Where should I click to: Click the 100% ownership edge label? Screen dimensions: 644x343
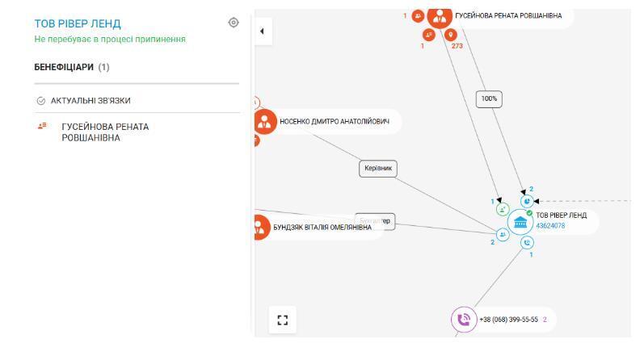[490, 99]
